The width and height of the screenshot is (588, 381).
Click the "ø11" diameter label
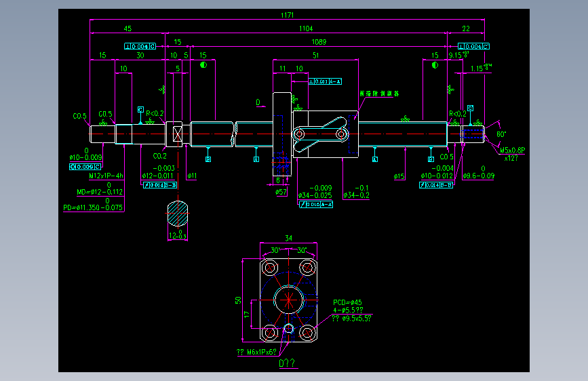(192, 176)
